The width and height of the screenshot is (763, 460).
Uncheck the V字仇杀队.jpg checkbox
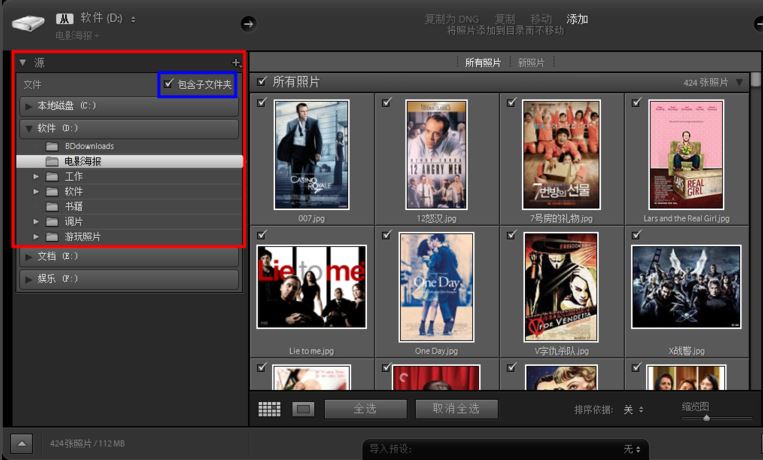511,235
